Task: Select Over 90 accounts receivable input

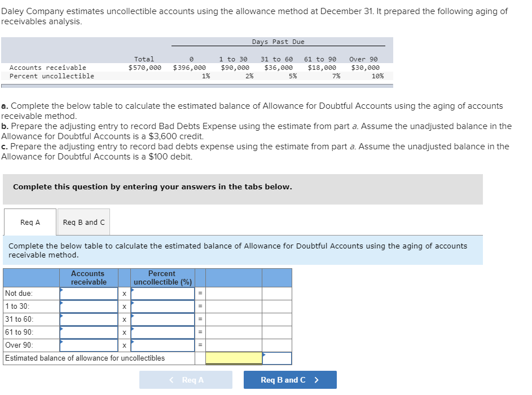Action: [x=89, y=345]
